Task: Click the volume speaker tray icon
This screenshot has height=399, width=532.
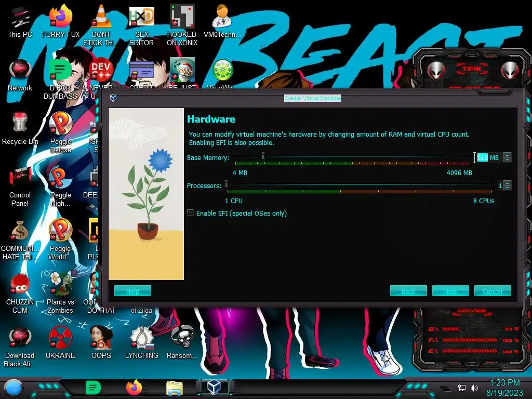Action: 474,388
